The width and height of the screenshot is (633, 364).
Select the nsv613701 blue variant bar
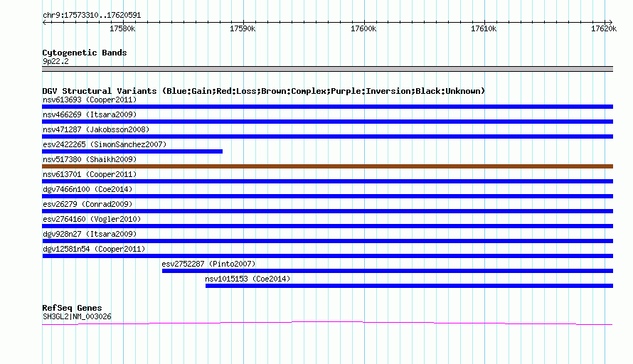pos(327,181)
